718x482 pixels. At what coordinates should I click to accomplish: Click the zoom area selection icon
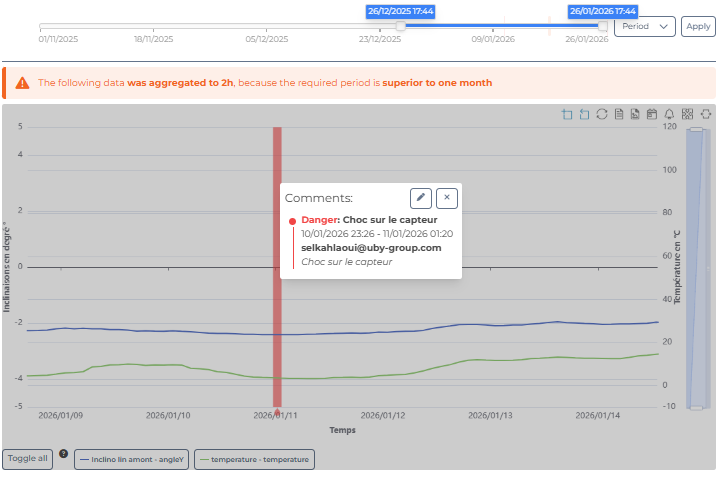coord(568,114)
